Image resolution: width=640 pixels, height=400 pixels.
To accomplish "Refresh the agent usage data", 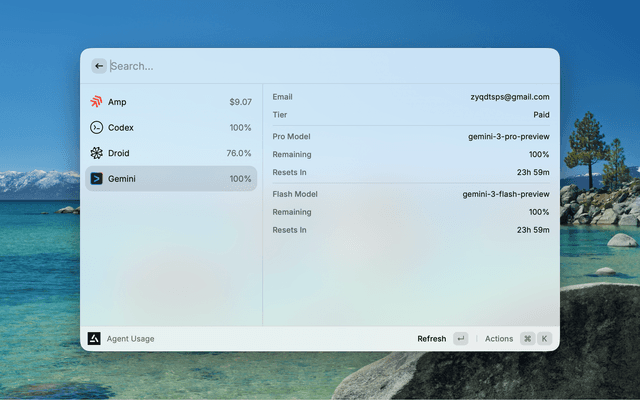I will coord(432,339).
